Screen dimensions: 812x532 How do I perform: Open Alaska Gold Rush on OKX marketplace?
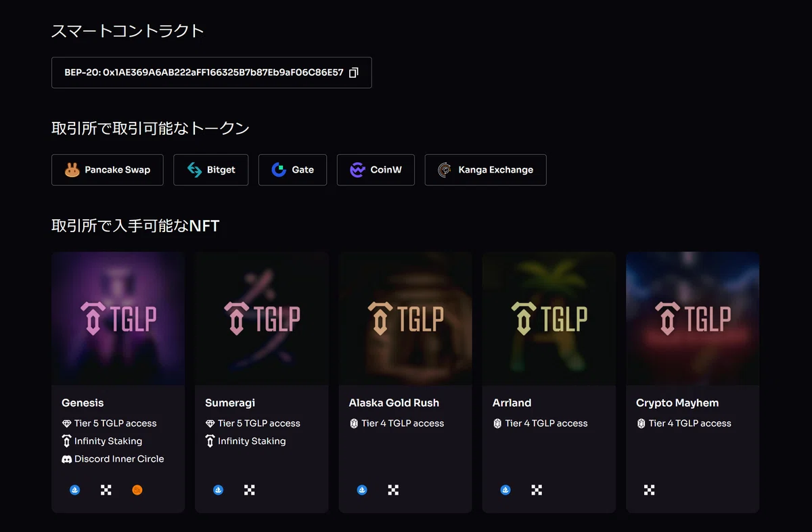click(x=393, y=490)
